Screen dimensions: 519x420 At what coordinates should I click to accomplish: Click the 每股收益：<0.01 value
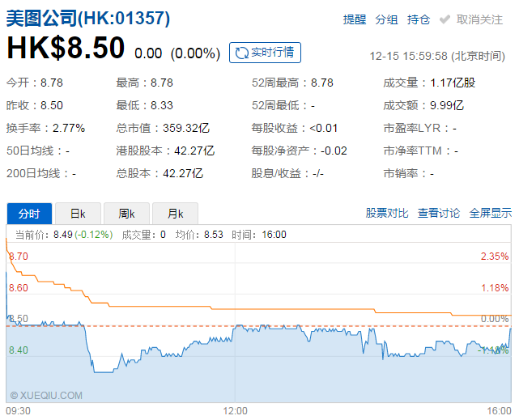294,128
